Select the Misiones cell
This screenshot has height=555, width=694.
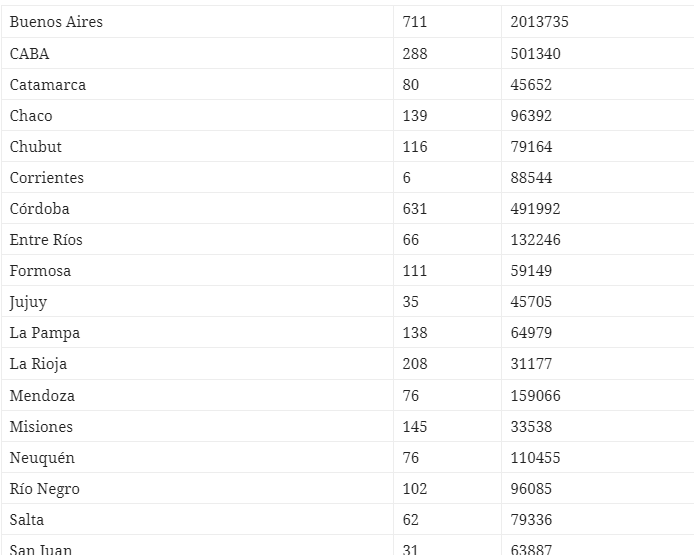(41, 427)
